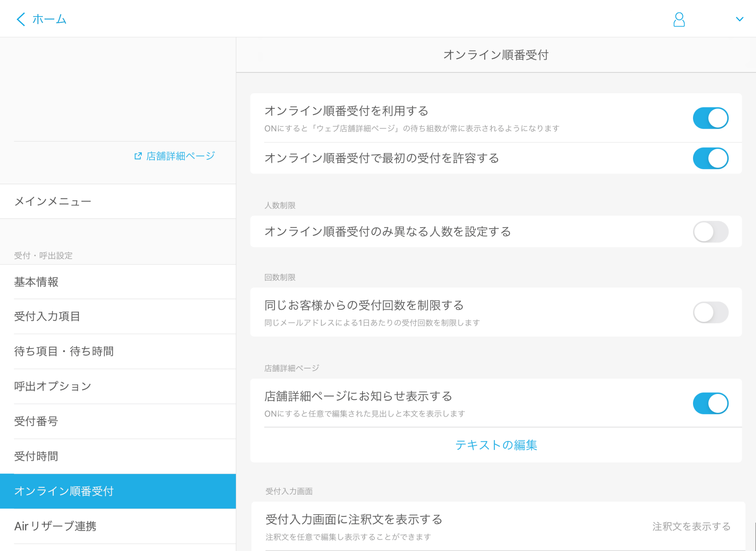
Task: Enable 同じお客様からの受付回数を制限する
Action: [710, 312]
